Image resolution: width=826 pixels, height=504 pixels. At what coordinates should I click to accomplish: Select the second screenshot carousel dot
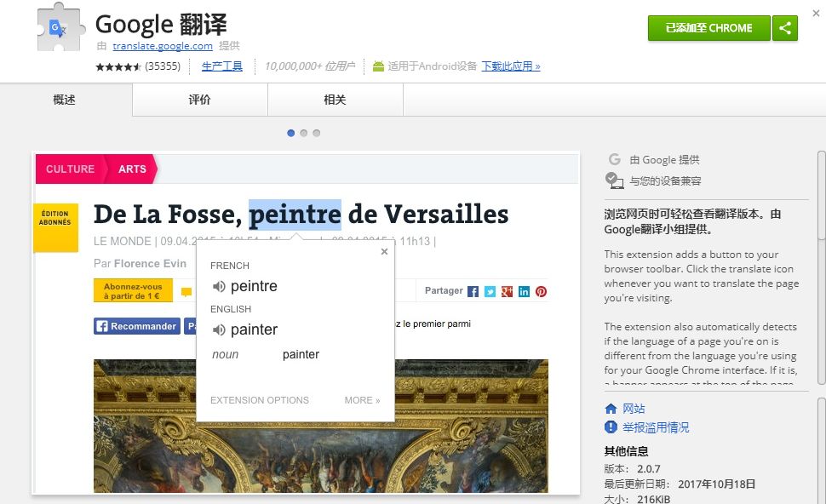[303, 134]
